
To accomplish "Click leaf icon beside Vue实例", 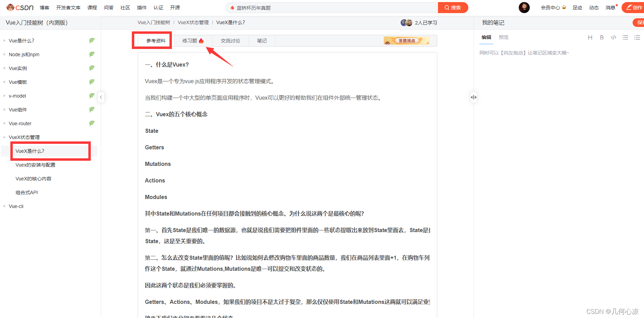I will pyautogui.click(x=92, y=68).
